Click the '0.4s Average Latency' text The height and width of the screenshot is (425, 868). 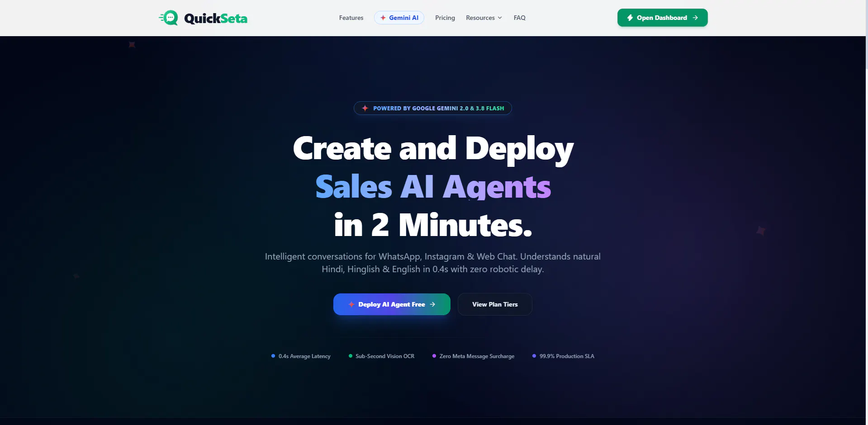[x=304, y=356]
